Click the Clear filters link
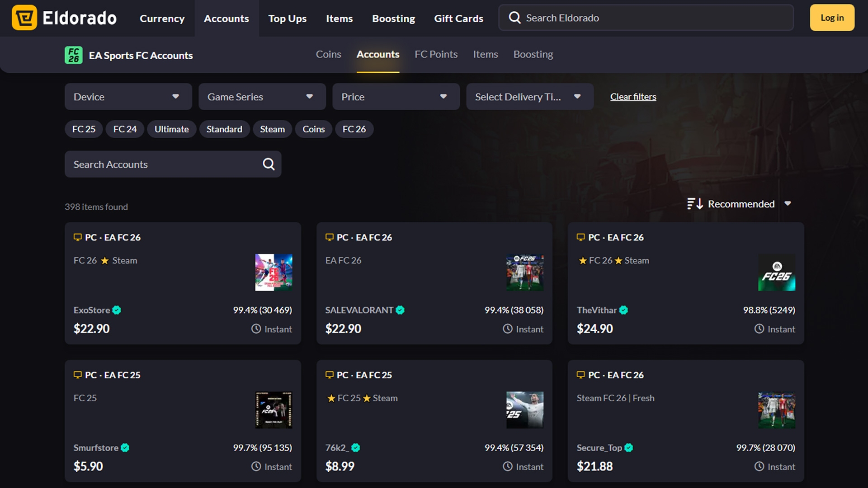The height and width of the screenshot is (488, 868). click(633, 96)
